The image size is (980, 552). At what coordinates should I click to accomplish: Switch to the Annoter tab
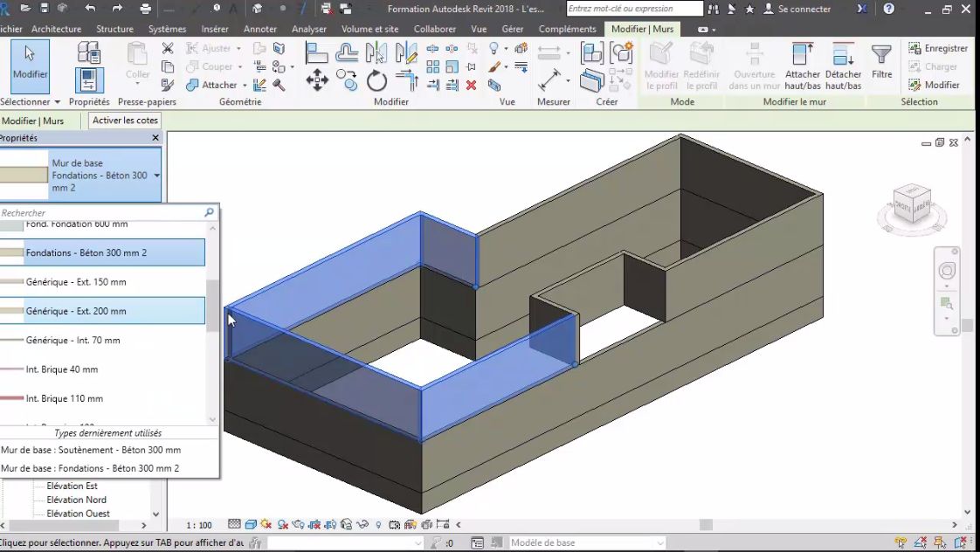tap(259, 29)
